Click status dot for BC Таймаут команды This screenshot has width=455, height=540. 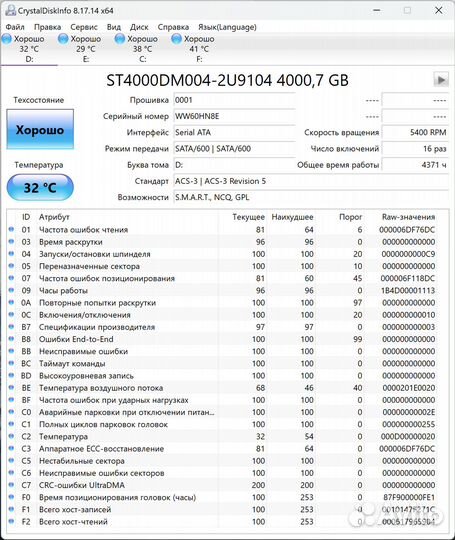11,363
